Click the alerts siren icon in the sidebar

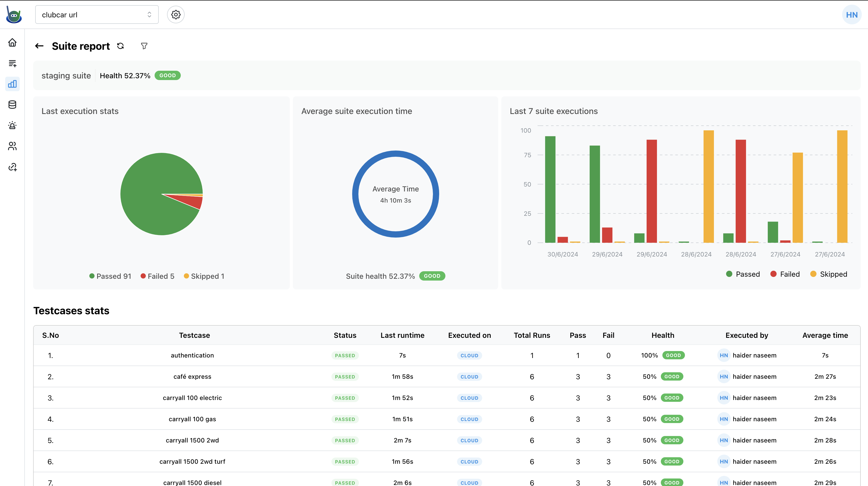click(x=12, y=125)
